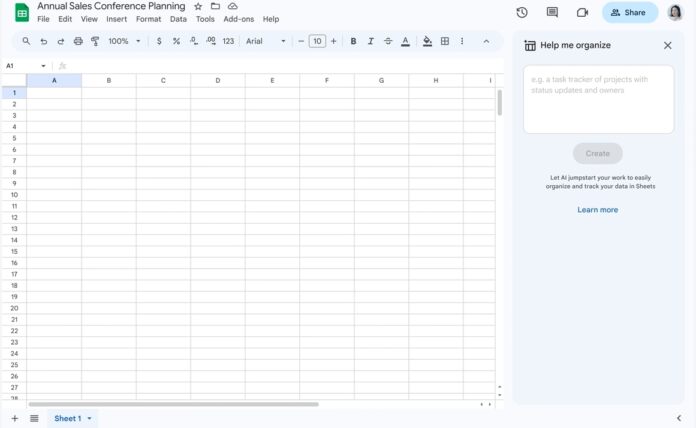The image size is (696, 428).
Task: Add a new sheet with plus icon
Action: (15, 418)
